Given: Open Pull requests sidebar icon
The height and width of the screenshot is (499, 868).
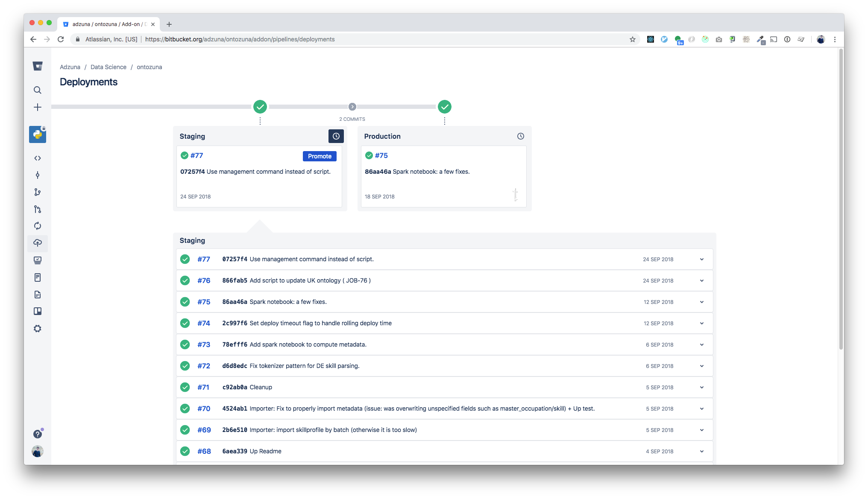Looking at the screenshot, I should point(38,209).
